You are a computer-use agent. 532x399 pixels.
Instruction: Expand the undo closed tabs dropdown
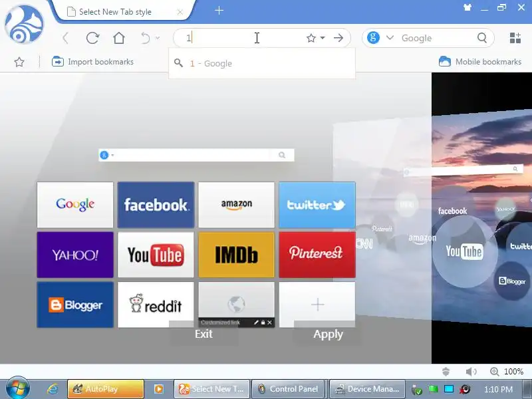158,38
